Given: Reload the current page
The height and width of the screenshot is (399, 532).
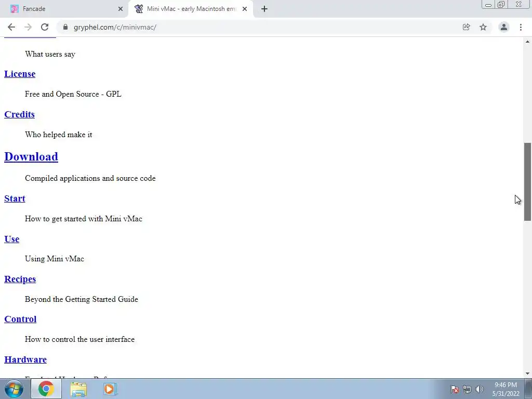Looking at the screenshot, I should pos(45,27).
